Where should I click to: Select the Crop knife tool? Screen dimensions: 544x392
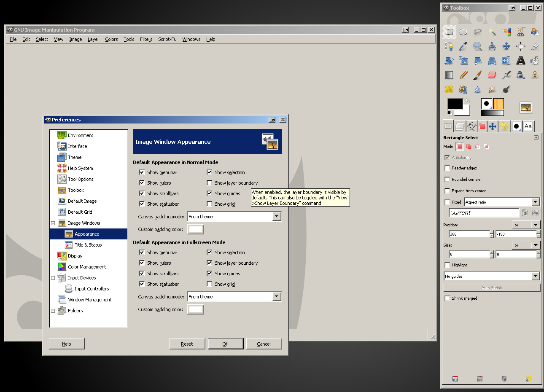pos(535,46)
